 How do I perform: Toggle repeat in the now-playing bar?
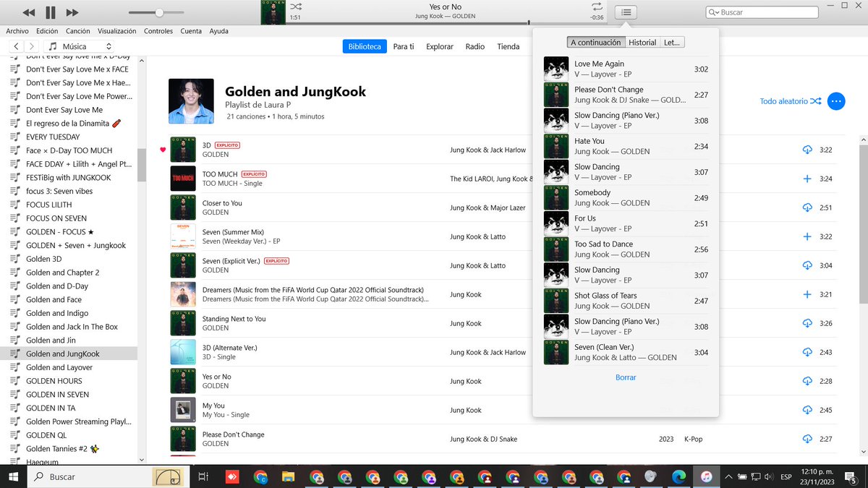(x=597, y=7)
